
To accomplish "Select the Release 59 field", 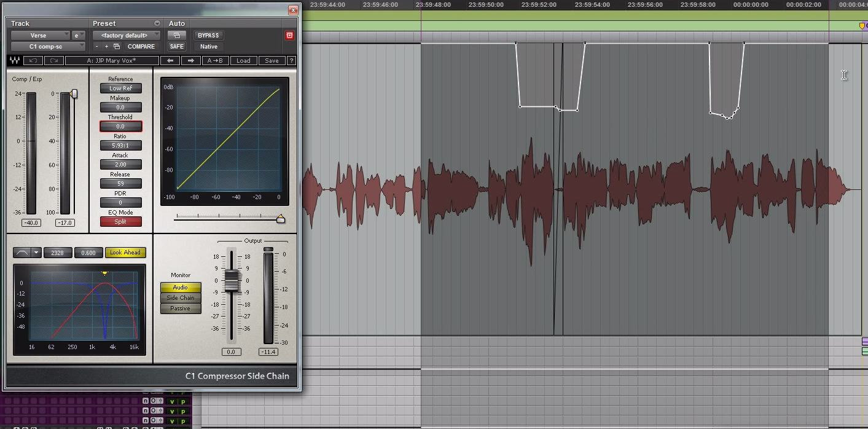I will pos(120,183).
